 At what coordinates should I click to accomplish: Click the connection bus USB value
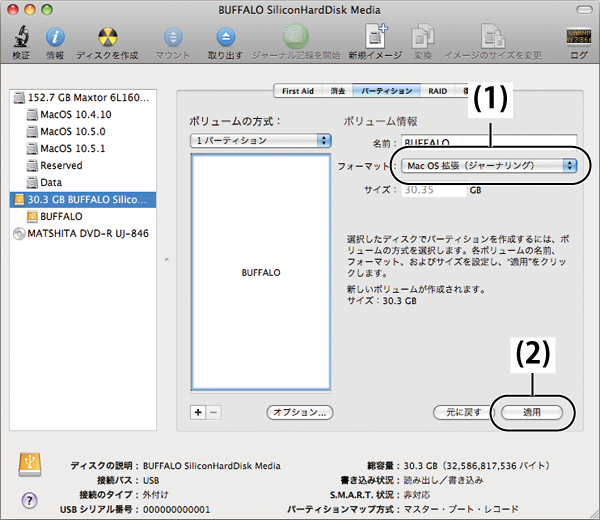[151, 480]
